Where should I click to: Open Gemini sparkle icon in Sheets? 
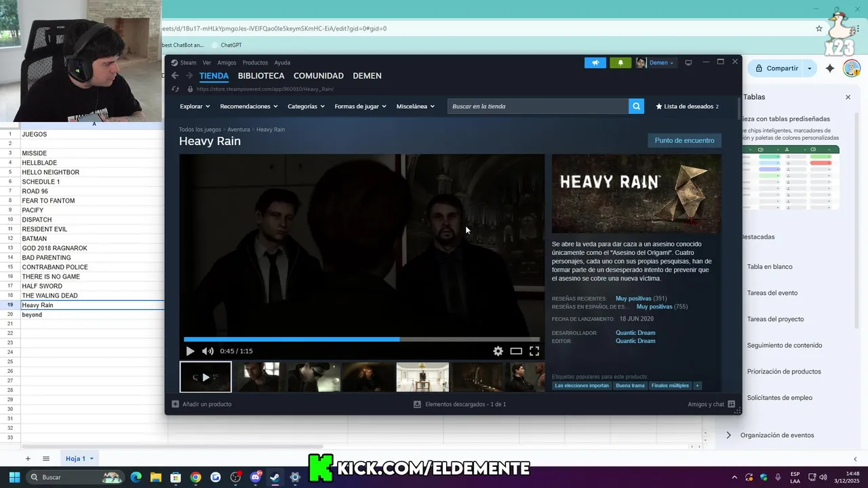pos(830,68)
